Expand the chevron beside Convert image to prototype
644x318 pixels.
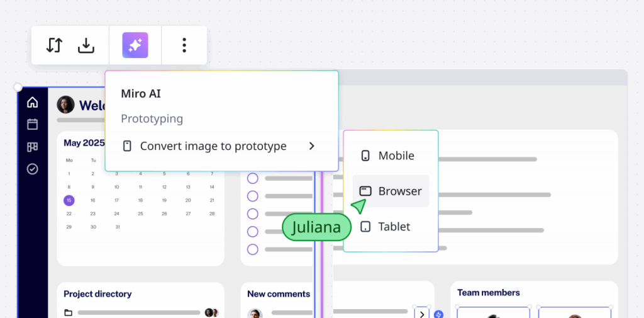(311, 146)
